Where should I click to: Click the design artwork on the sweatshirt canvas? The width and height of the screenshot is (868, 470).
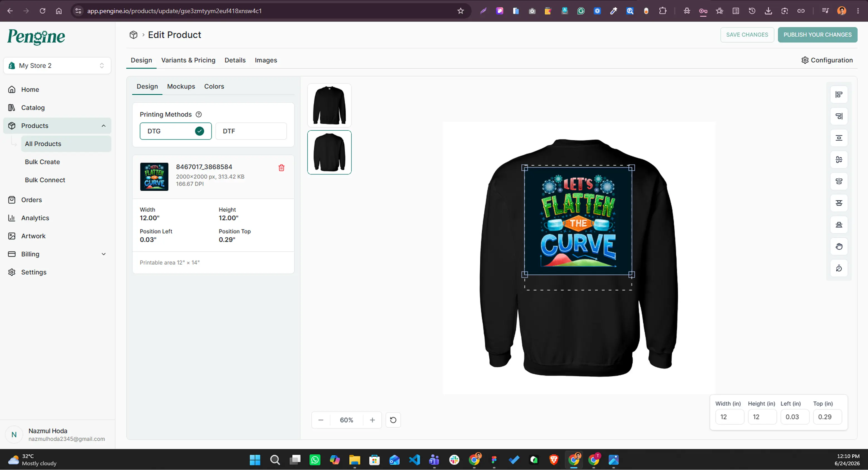pyautogui.click(x=578, y=221)
